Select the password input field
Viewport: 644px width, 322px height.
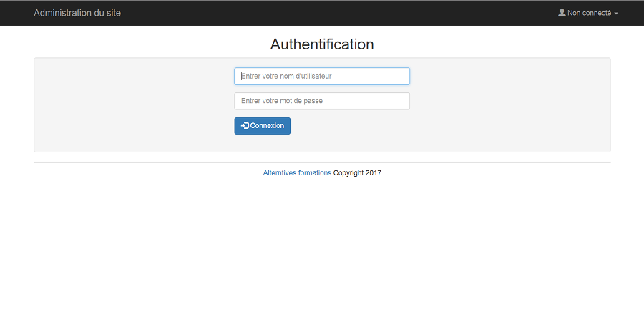coord(322,101)
